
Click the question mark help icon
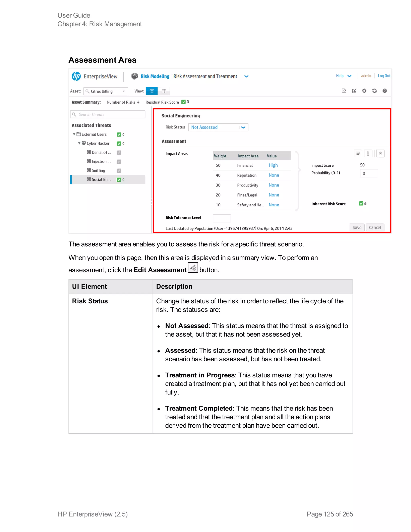click(385, 91)
